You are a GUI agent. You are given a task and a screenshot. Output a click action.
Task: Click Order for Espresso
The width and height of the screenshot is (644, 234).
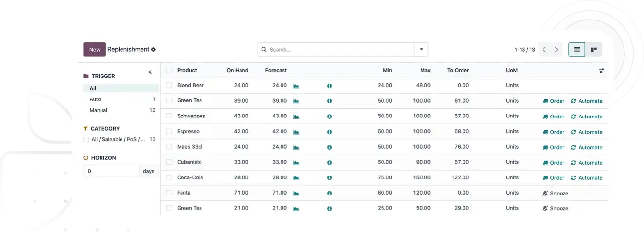[x=553, y=132]
